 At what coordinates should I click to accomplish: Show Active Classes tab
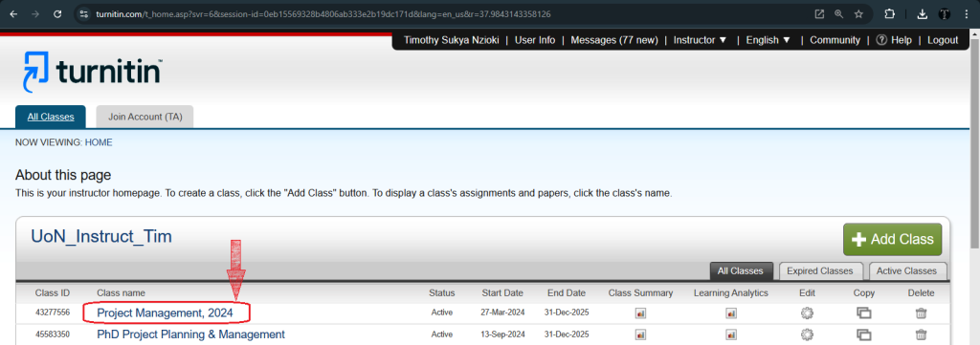pyautogui.click(x=906, y=270)
